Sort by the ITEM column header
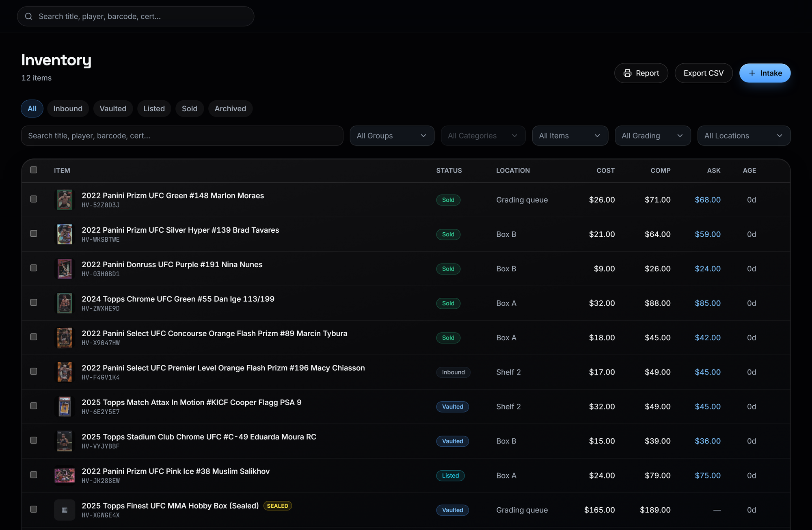Screen dimensions: 812x530 click(x=62, y=171)
